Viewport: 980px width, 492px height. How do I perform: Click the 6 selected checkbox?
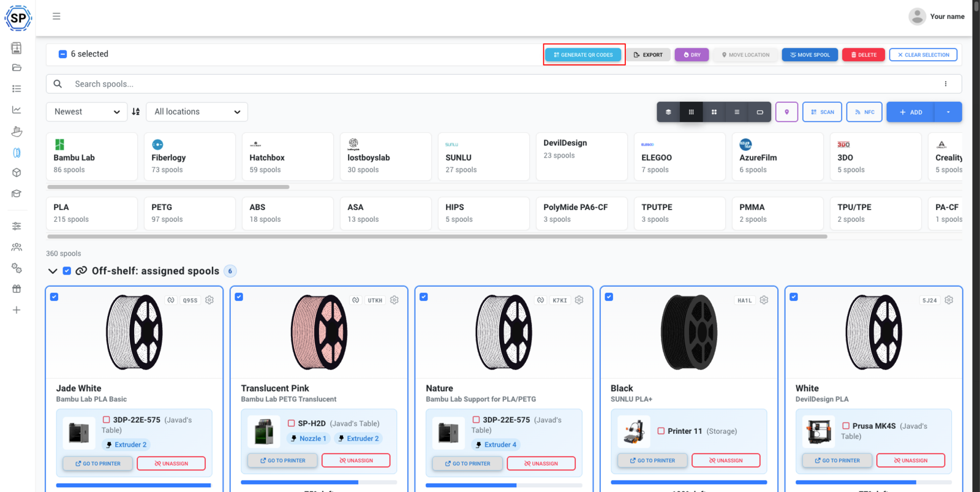click(x=62, y=54)
